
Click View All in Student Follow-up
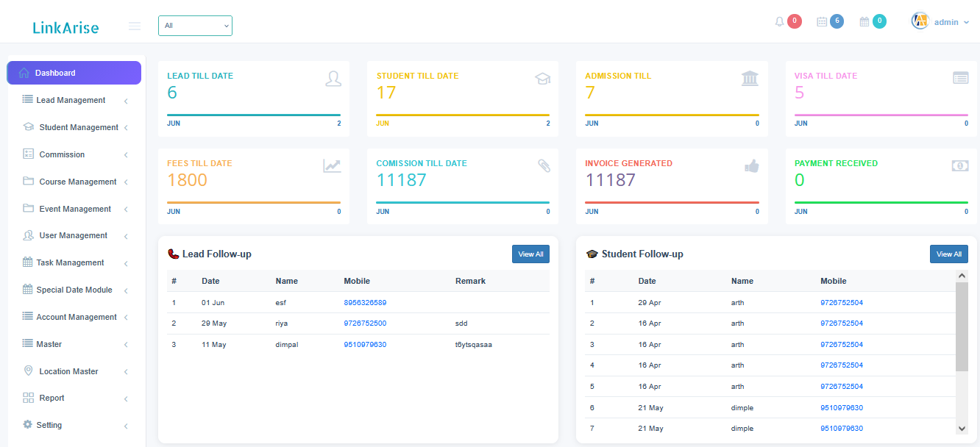pos(948,254)
